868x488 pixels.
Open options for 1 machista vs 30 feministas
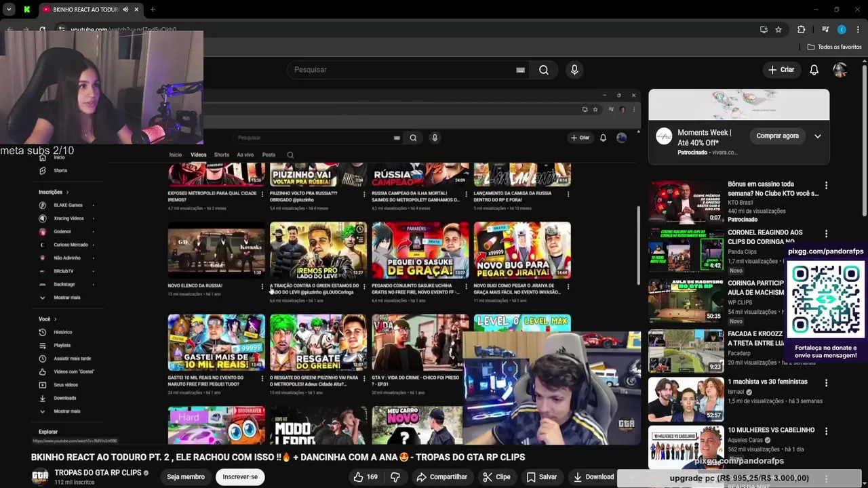826,383
